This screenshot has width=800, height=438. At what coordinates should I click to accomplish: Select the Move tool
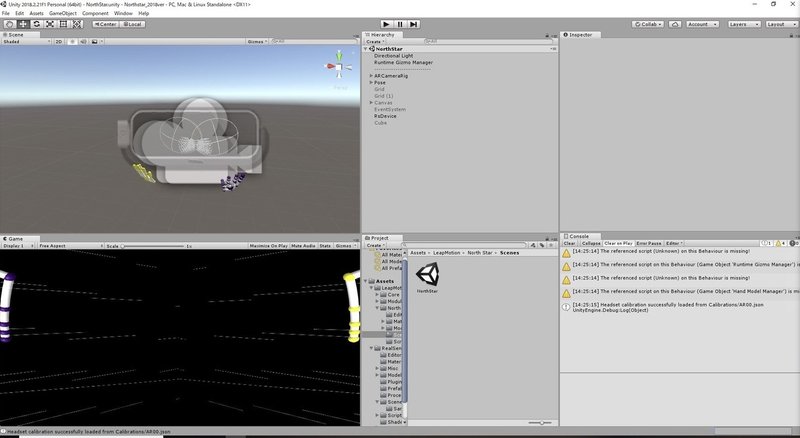click(23, 24)
